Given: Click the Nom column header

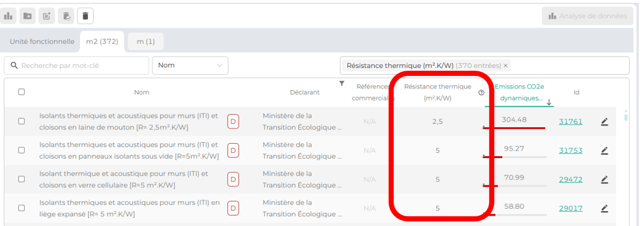Looking at the screenshot, I should (x=141, y=93).
